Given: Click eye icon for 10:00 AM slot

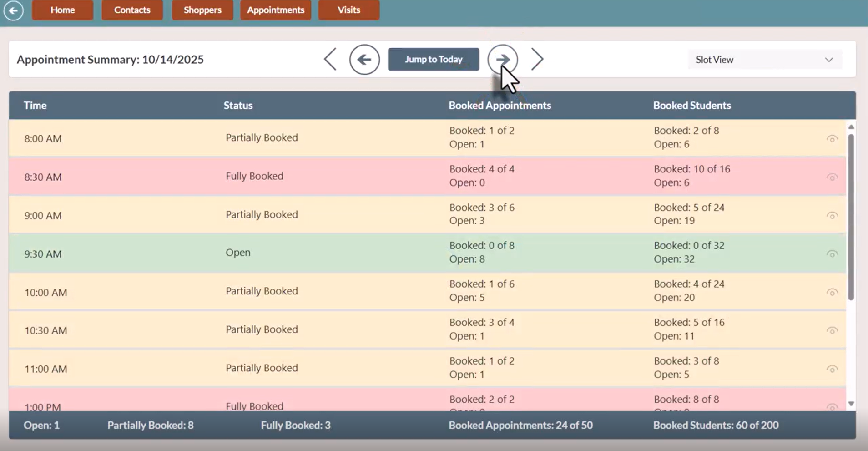Looking at the screenshot, I should coord(832,292).
